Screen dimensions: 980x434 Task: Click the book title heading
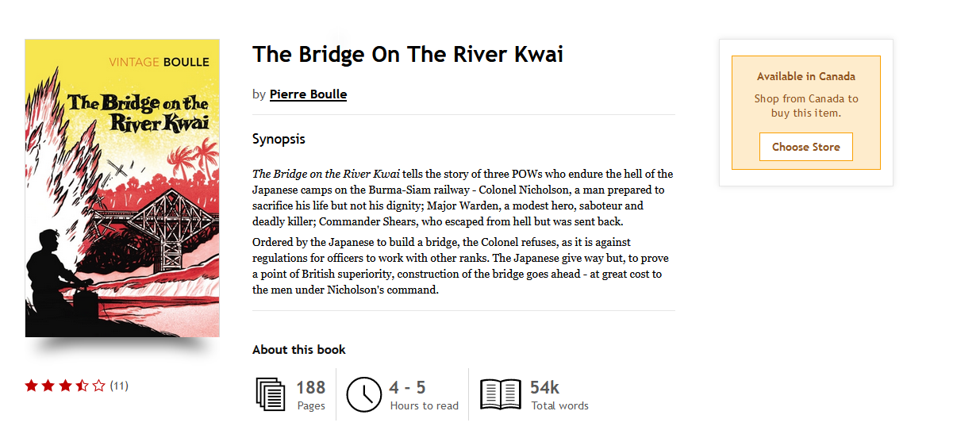[407, 54]
